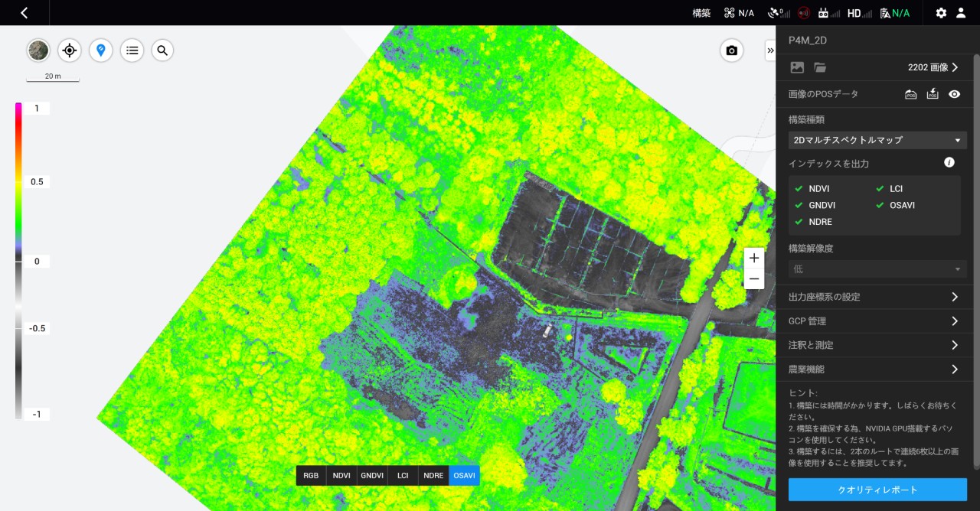The width and height of the screenshot is (980, 511).
Task: Open the 2Dマルチスペクトルマップ dropdown
Action: pyautogui.click(x=877, y=140)
